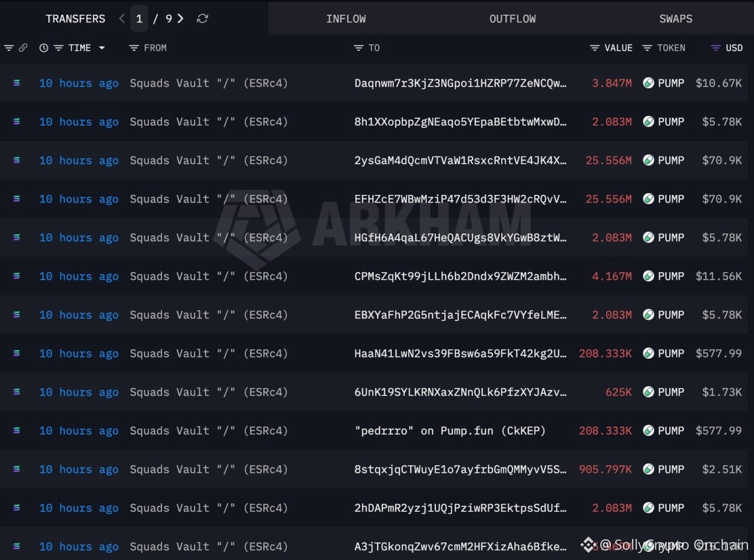
Task: Click the PUMP token icon in the EBXYaFhP2 row
Action: coord(649,315)
